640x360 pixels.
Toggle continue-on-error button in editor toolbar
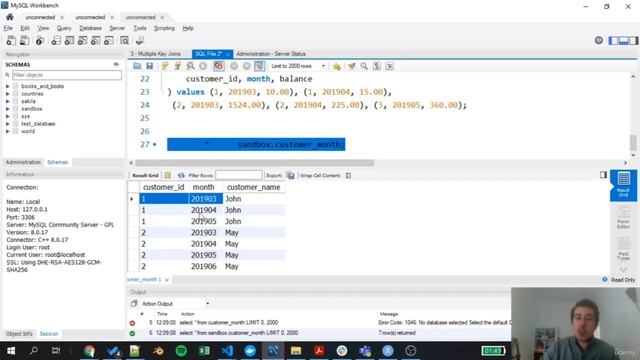(219, 66)
